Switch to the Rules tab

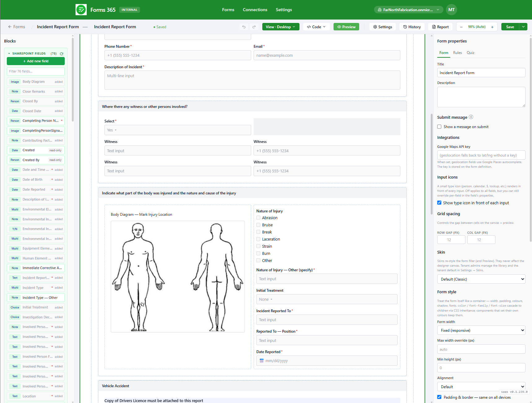pyautogui.click(x=457, y=53)
